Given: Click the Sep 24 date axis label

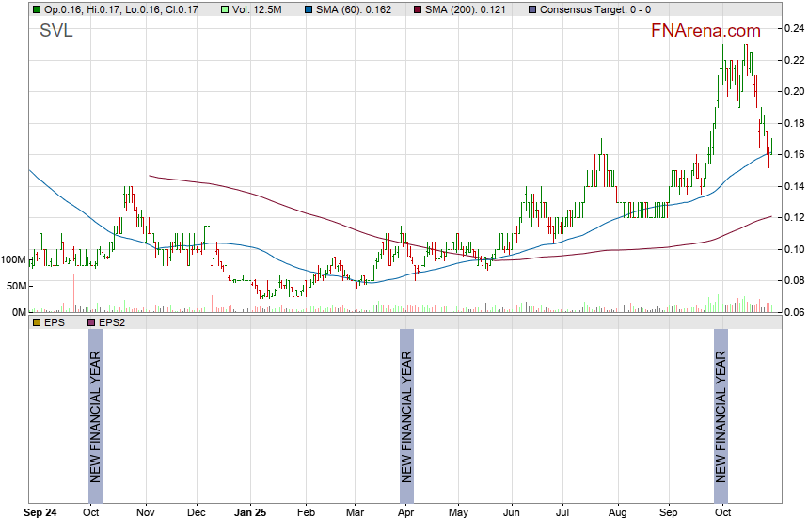Looking at the screenshot, I should [x=40, y=514].
